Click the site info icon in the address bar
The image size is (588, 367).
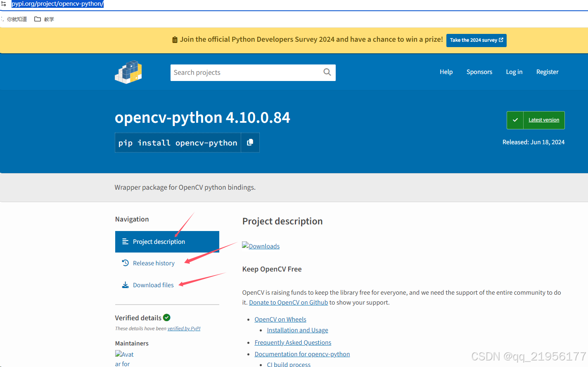click(x=4, y=4)
